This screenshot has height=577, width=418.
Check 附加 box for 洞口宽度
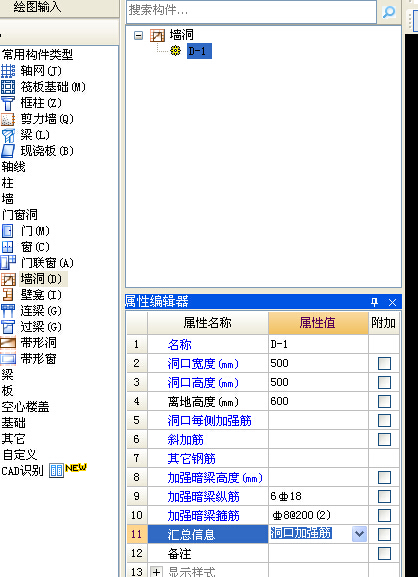[384, 364]
